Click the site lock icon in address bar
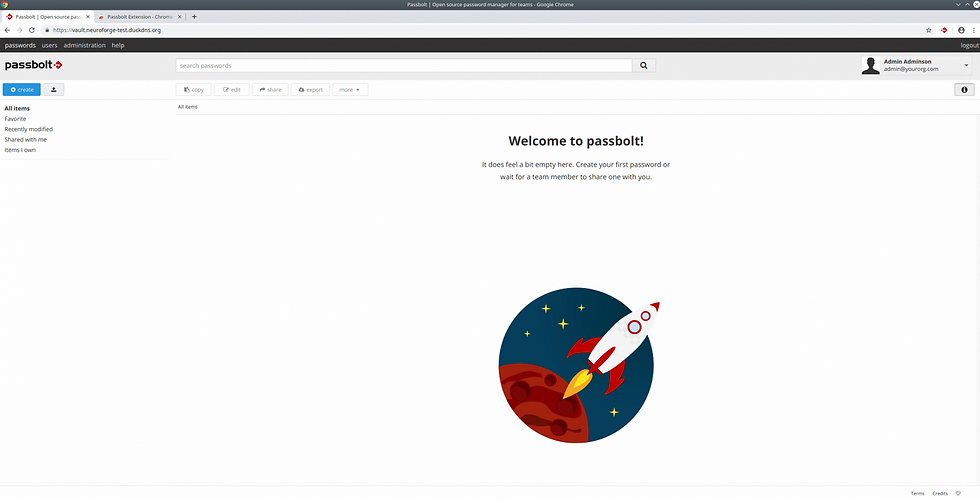980x500 pixels. pos(47,30)
